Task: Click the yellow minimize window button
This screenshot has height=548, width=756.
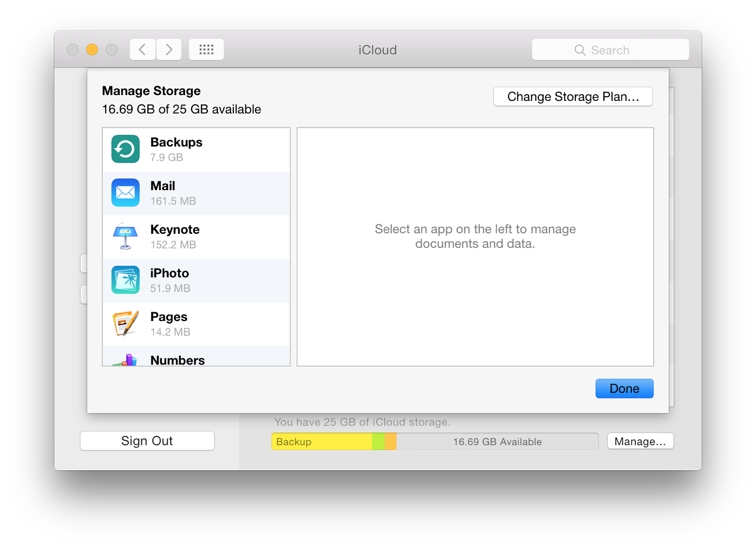Action: [92, 49]
